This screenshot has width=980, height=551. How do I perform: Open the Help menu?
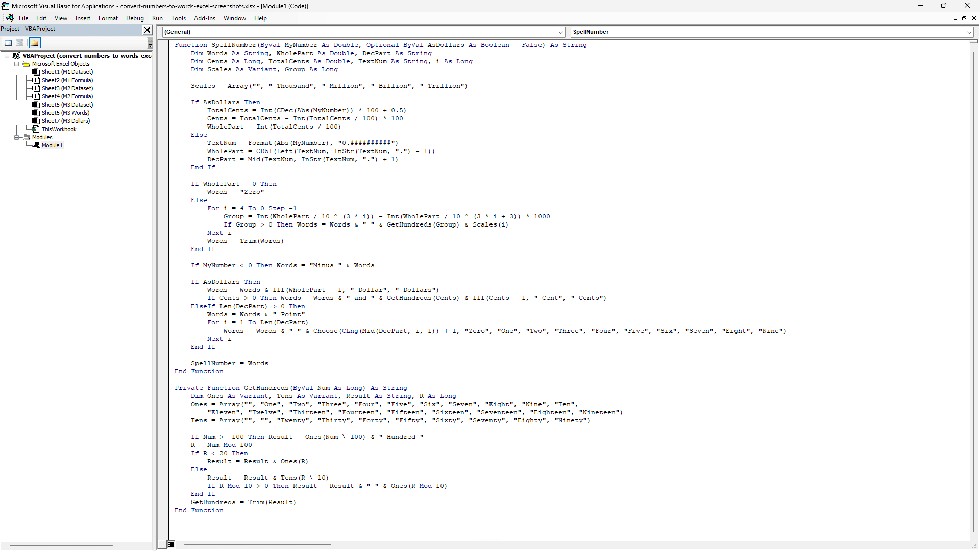tap(260, 18)
